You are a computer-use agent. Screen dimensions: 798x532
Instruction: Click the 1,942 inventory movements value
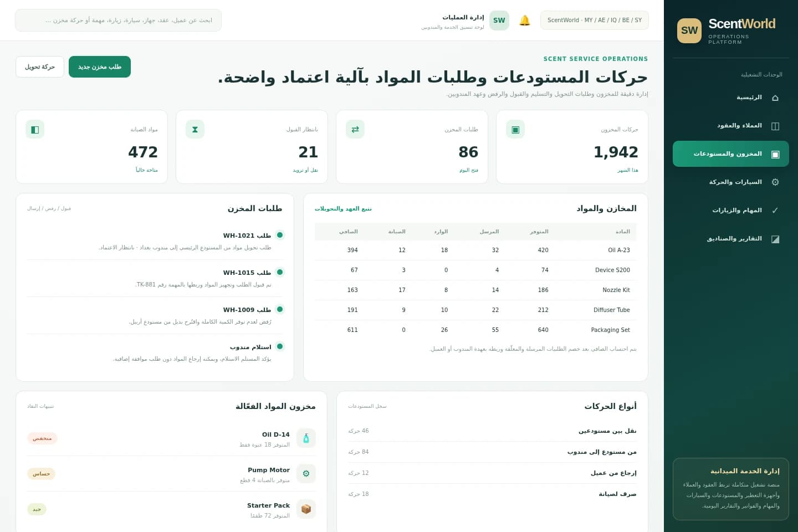(x=616, y=152)
